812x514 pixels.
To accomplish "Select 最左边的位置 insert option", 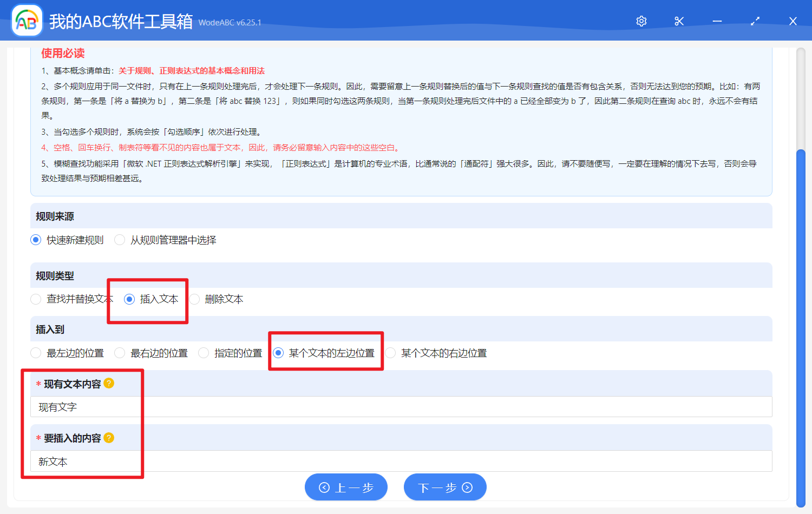I will 36,353.
